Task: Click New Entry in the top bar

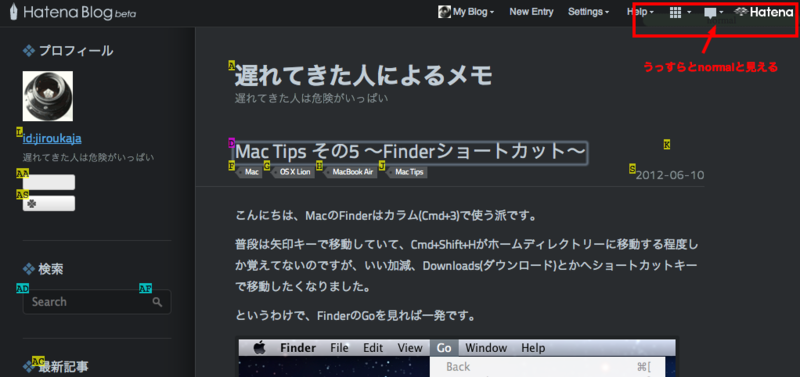Action: (x=531, y=12)
